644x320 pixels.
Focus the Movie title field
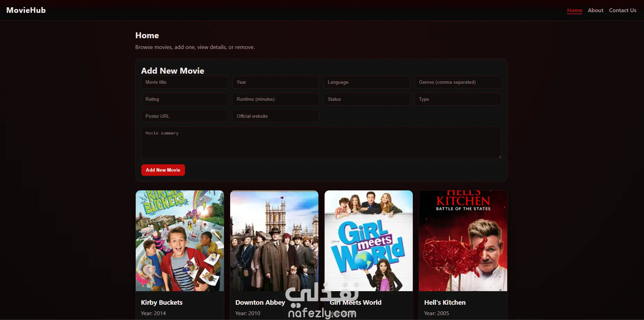point(185,82)
